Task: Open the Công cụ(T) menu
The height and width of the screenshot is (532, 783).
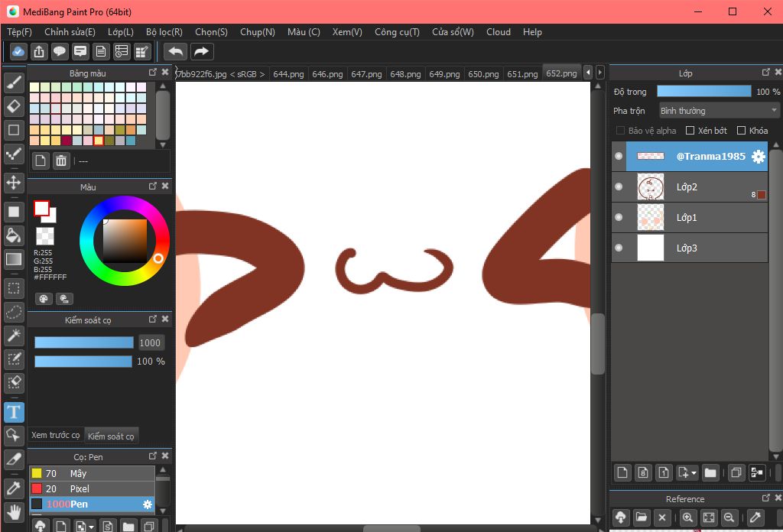Action: coord(397,32)
